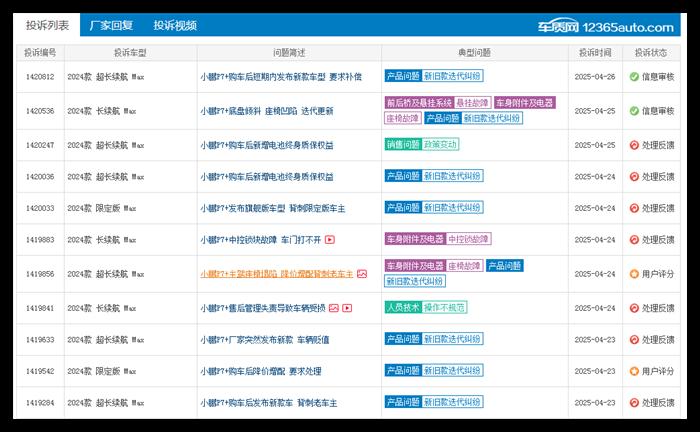Screen dimensions: 700x432
Task: Click the 销售问题 tag
Action: [x=403, y=144]
